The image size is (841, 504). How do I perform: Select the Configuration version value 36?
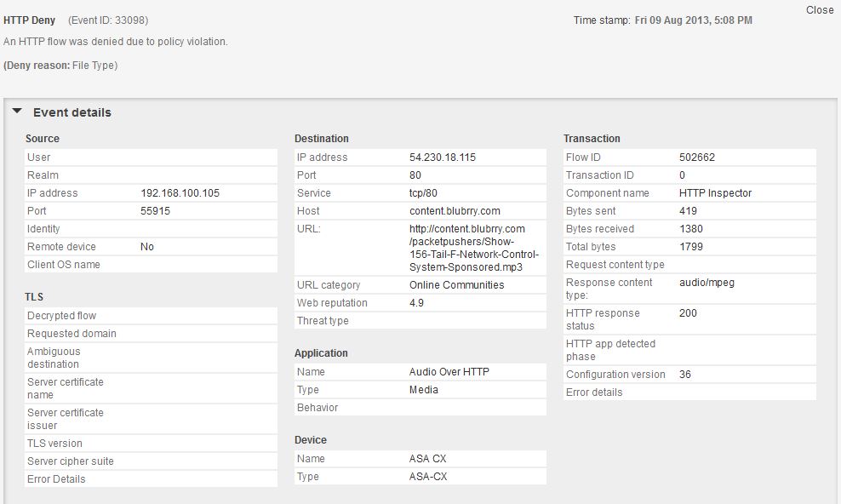pos(685,375)
